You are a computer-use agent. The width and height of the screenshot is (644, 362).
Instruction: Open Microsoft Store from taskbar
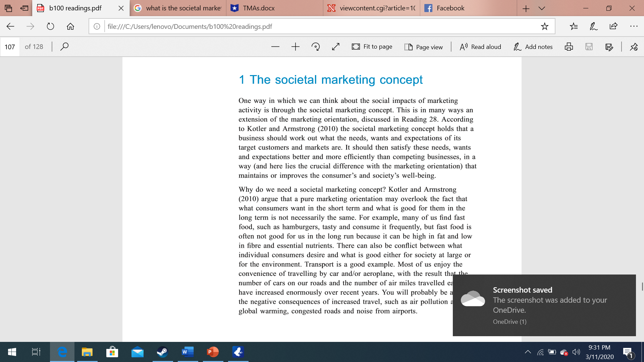[x=112, y=352]
